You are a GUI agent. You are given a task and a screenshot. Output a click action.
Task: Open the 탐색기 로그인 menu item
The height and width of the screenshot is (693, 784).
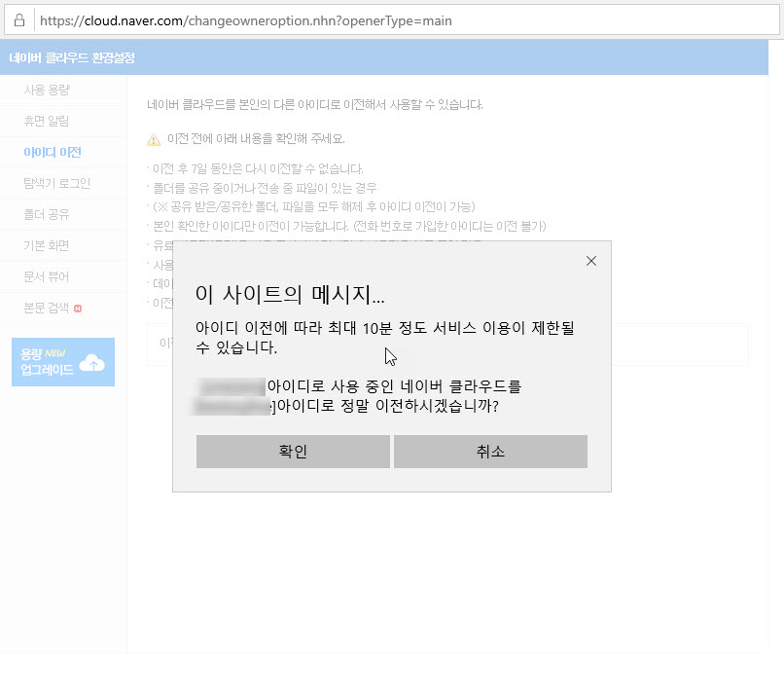click(57, 183)
